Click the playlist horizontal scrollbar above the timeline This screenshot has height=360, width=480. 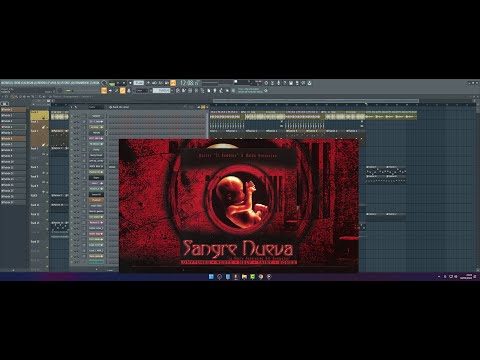click(x=316, y=101)
